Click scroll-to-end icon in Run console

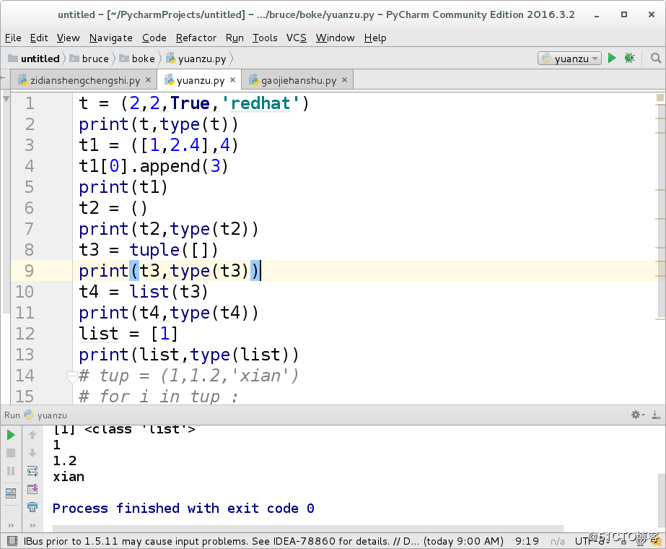pyautogui.click(x=32, y=489)
